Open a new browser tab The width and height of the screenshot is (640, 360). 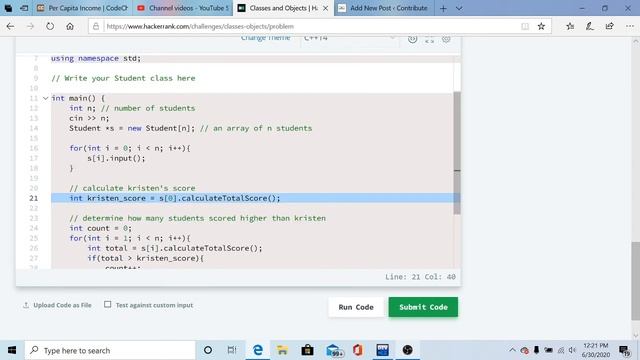(x=443, y=8)
